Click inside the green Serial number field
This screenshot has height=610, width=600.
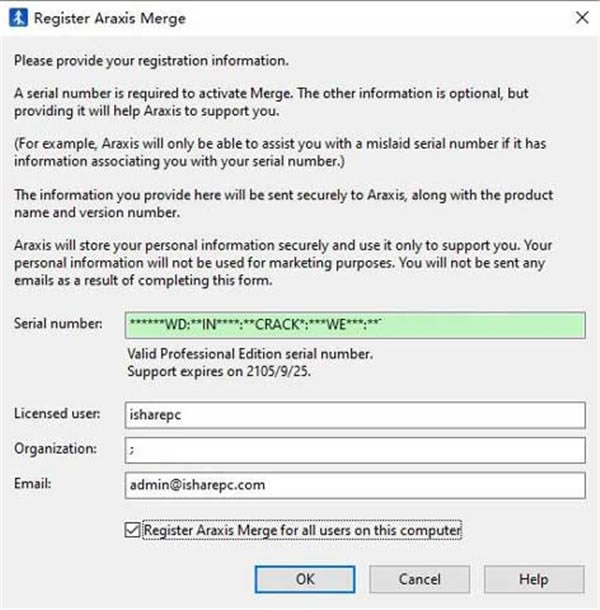[355, 325]
